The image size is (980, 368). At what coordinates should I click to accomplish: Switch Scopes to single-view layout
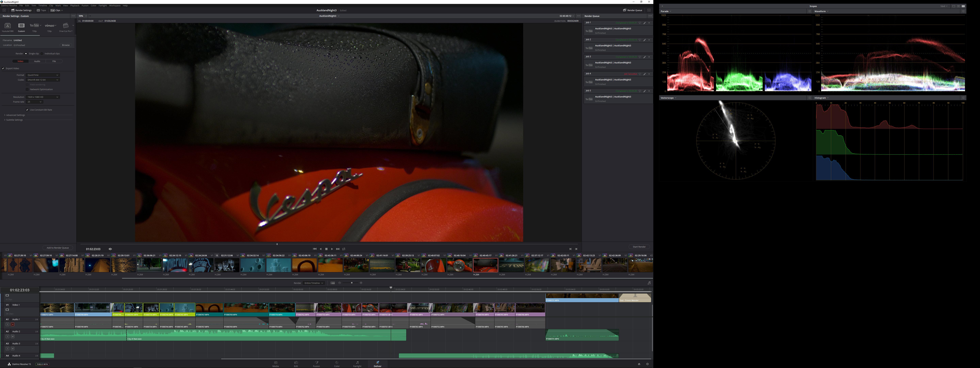(x=954, y=6)
